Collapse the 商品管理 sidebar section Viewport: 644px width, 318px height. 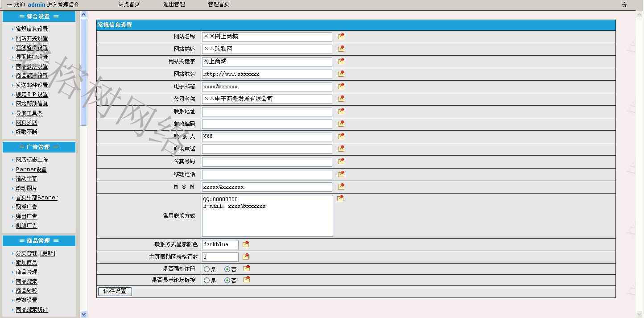(x=39, y=241)
